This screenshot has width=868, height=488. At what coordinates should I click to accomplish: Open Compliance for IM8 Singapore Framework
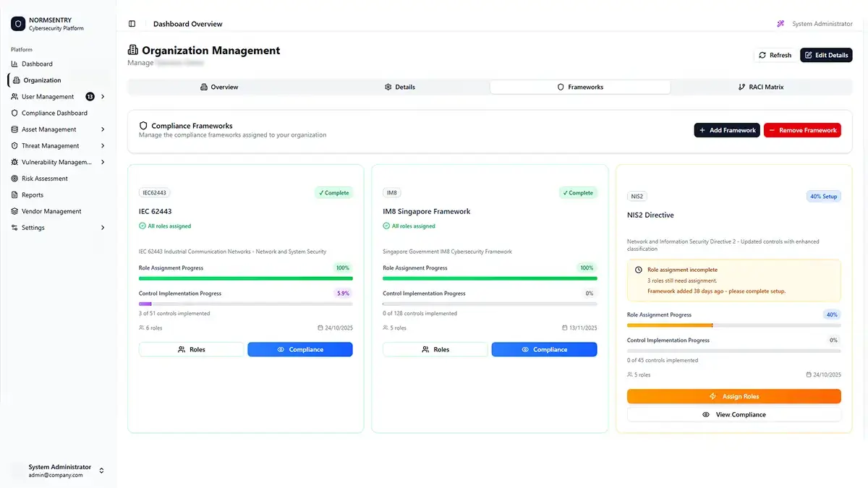pos(544,349)
